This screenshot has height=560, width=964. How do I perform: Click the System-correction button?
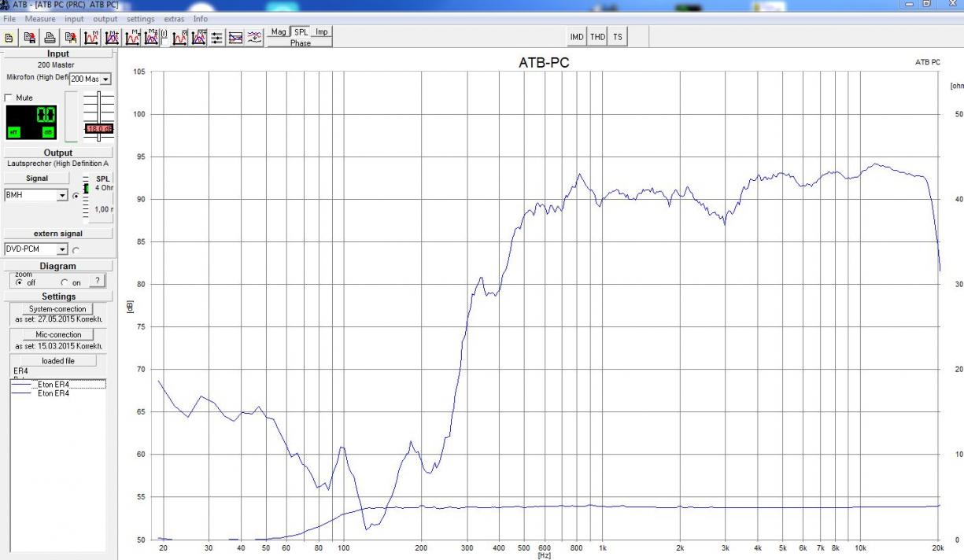(x=57, y=309)
